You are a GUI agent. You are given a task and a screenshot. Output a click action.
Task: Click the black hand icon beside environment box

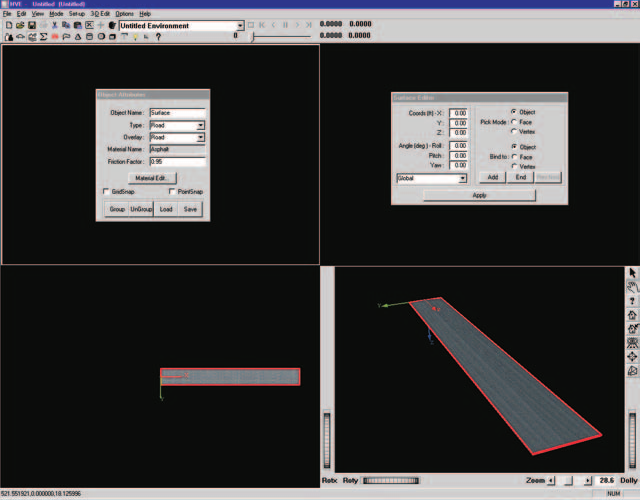pyautogui.click(x=112, y=25)
